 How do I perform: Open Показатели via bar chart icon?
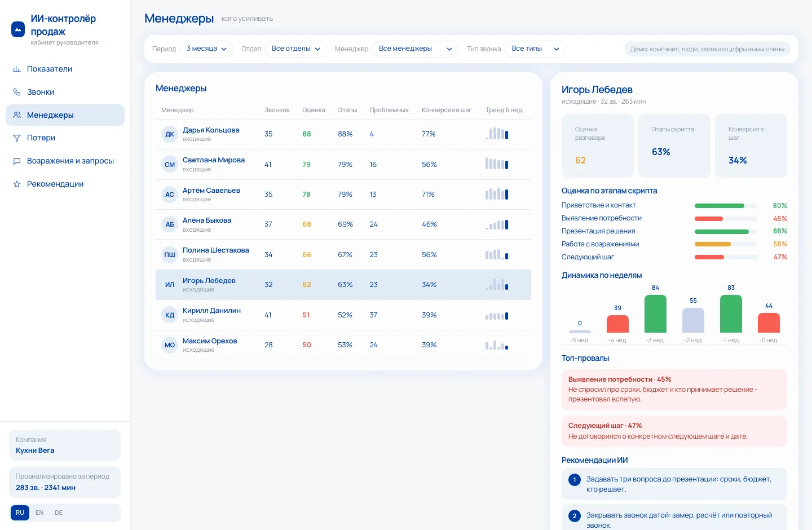pyautogui.click(x=17, y=69)
